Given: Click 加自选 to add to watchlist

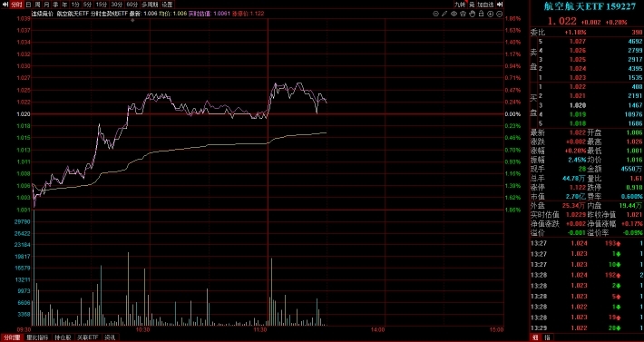Looking at the screenshot, I should tap(485, 5).
